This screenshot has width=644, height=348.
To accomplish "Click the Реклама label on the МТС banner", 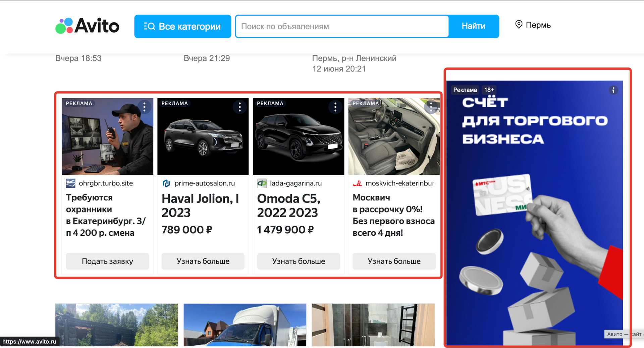I will tap(465, 90).
